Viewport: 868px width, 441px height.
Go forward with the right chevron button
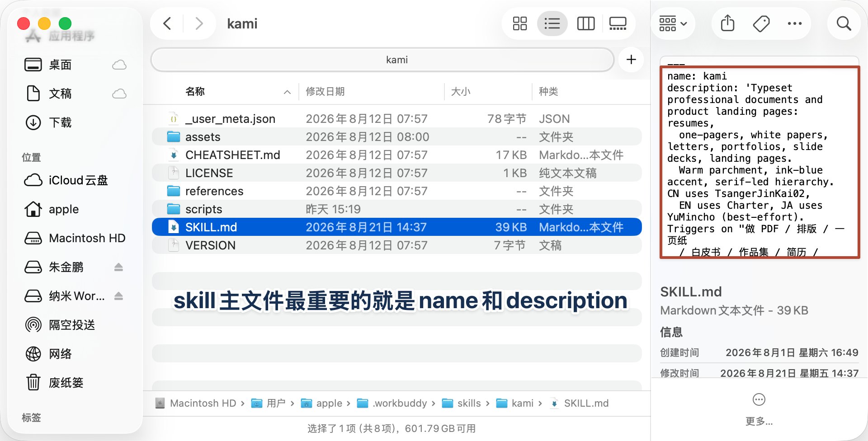point(199,23)
